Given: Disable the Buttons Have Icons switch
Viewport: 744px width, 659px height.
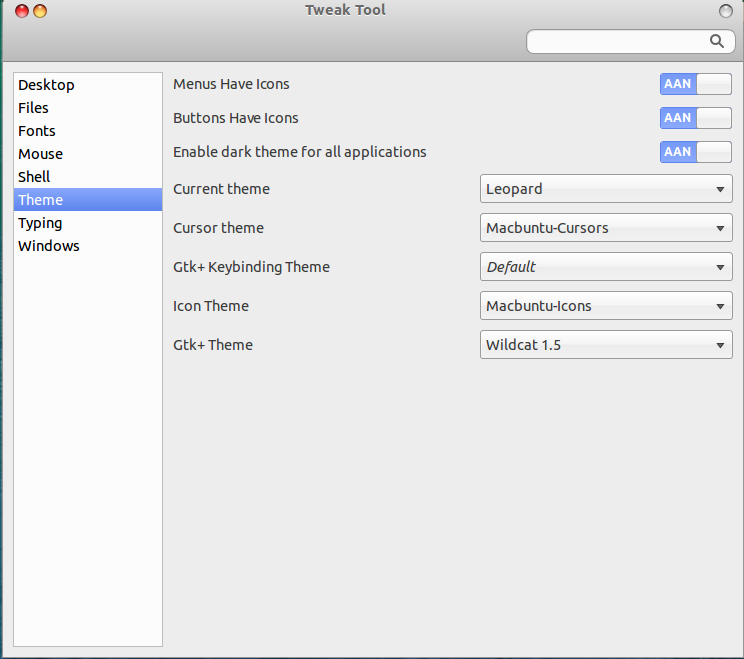Looking at the screenshot, I should pos(695,118).
